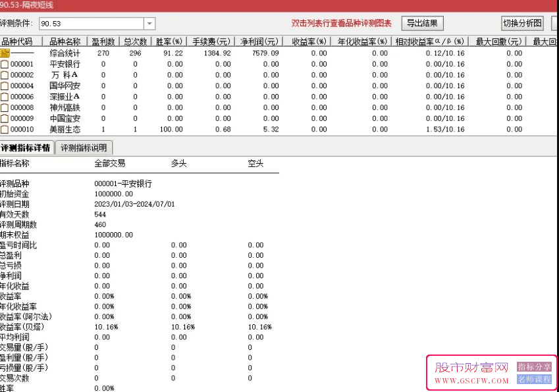Switch to the 评测指标说明 tab

pyautogui.click(x=84, y=148)
